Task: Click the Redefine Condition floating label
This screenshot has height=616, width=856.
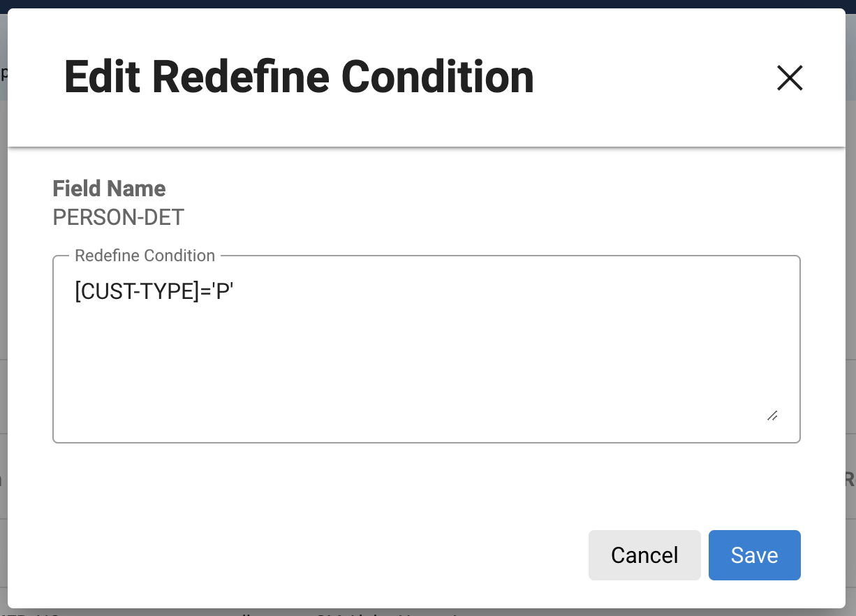Action: pos(145,256)
